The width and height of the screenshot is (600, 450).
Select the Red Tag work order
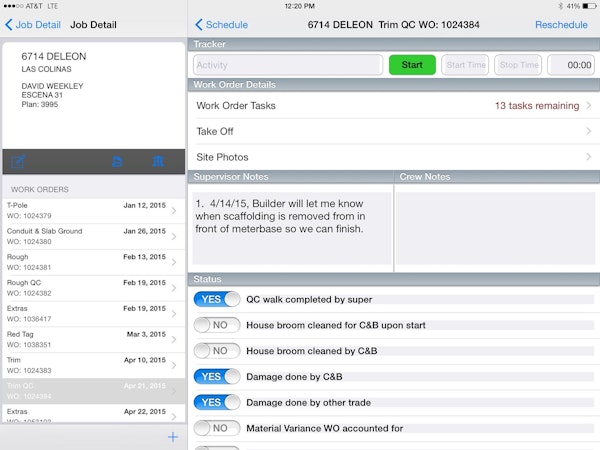[92, 340]
